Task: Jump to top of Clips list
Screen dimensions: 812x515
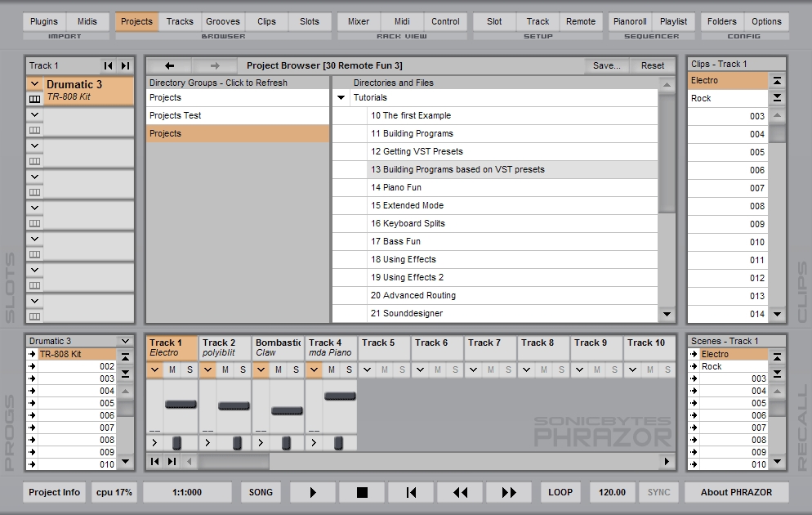Action: coord(777,81)
